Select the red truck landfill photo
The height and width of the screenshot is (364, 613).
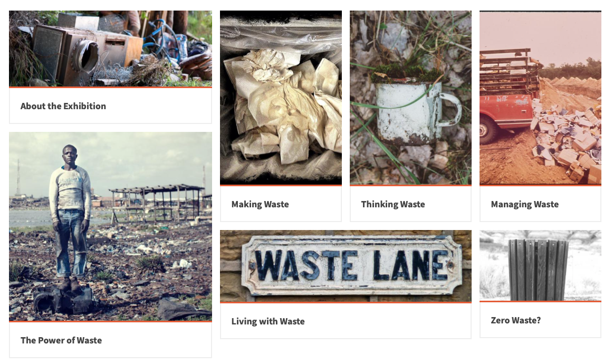[540, 98]
